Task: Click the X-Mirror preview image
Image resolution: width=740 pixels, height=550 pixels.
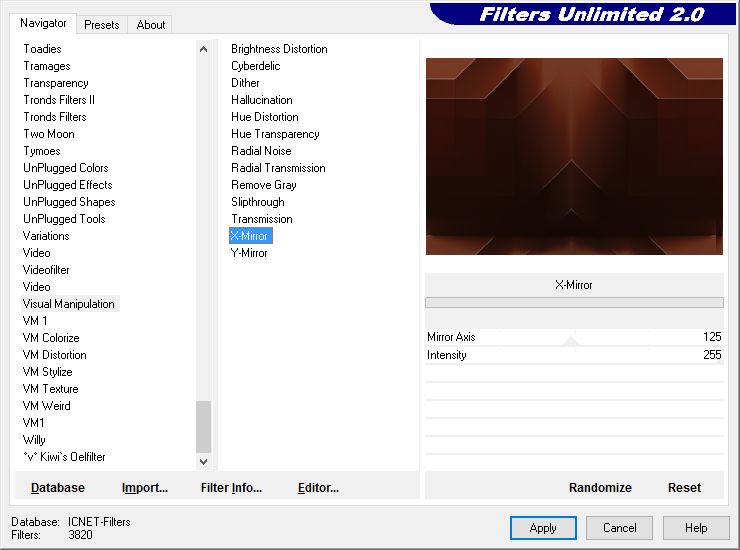Action: [x=574, y=156]
